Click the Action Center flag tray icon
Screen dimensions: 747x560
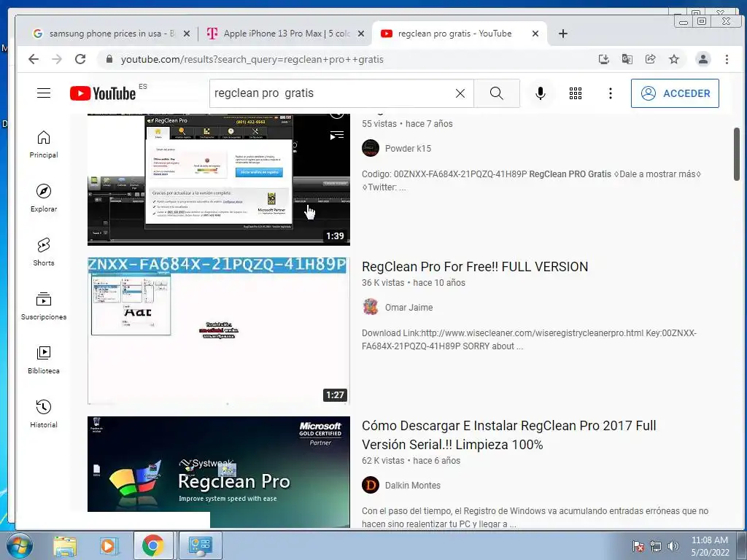pos(638,546)
